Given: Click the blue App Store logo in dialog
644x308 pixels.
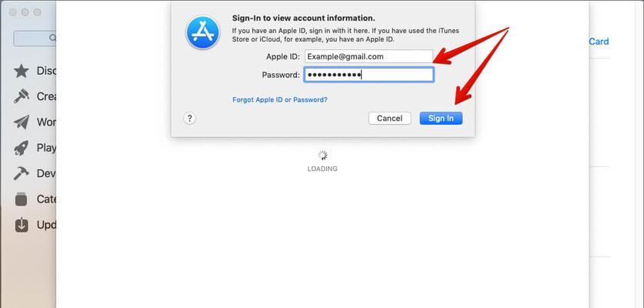Looking at the screenshot, I should coord(202,32).
